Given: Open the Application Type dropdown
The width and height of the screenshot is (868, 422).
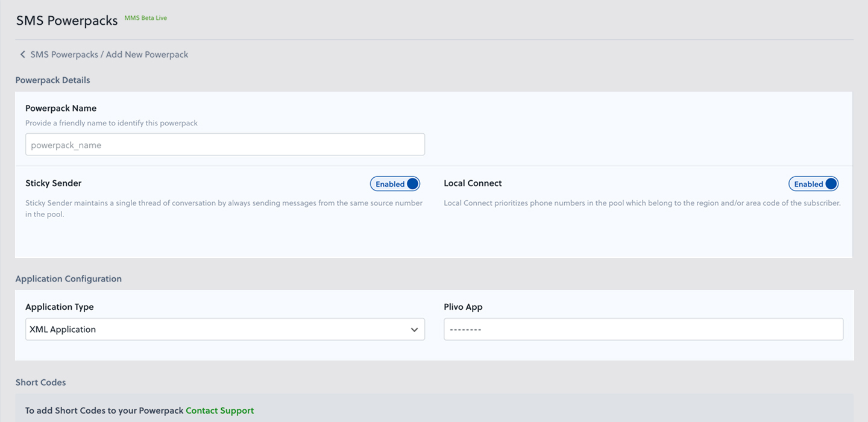Looking at the screenshot, I should [x=225, y=330].
